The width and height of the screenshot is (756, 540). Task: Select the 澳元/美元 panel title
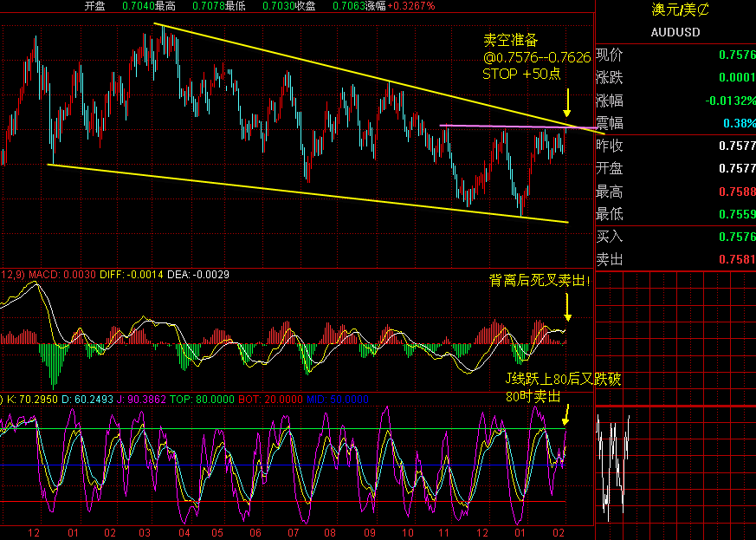pos(680,10)
